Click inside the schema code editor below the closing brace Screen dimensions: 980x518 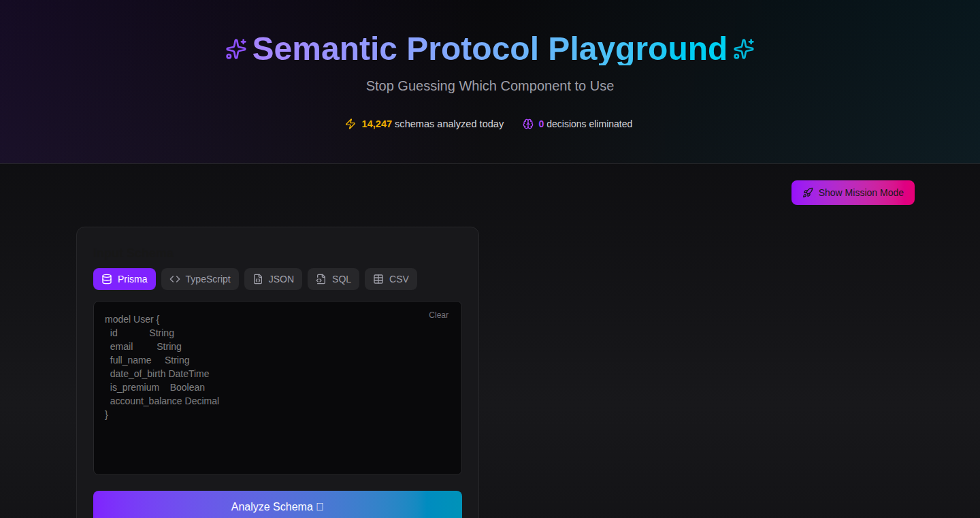pos(278,446)
